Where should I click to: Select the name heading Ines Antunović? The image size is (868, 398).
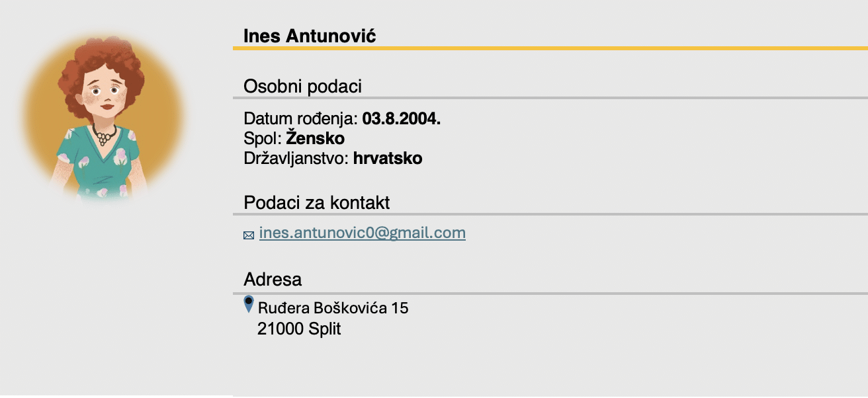pos(310,36)
